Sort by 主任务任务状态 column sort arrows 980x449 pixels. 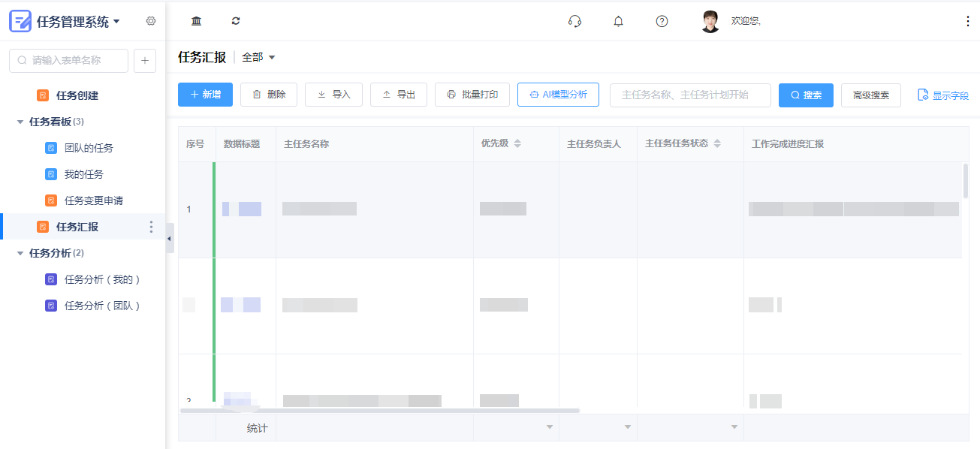[x=717, y=143]
